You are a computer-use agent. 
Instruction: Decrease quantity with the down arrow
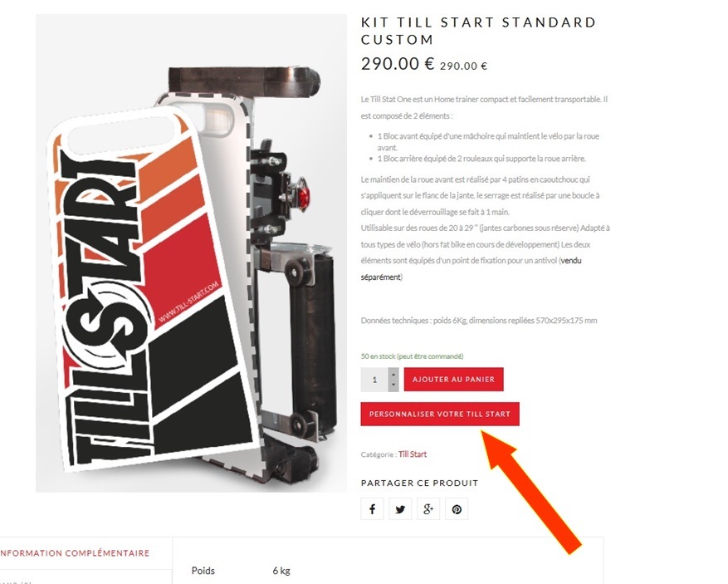393,385
